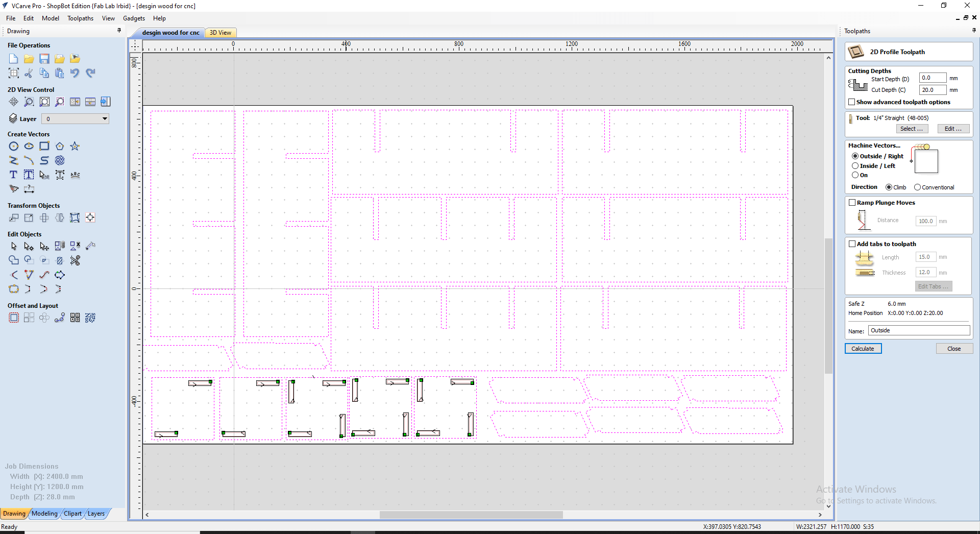Open the Layers tab at the bottom
Viewport: 980px width, 534px height.
96,514
